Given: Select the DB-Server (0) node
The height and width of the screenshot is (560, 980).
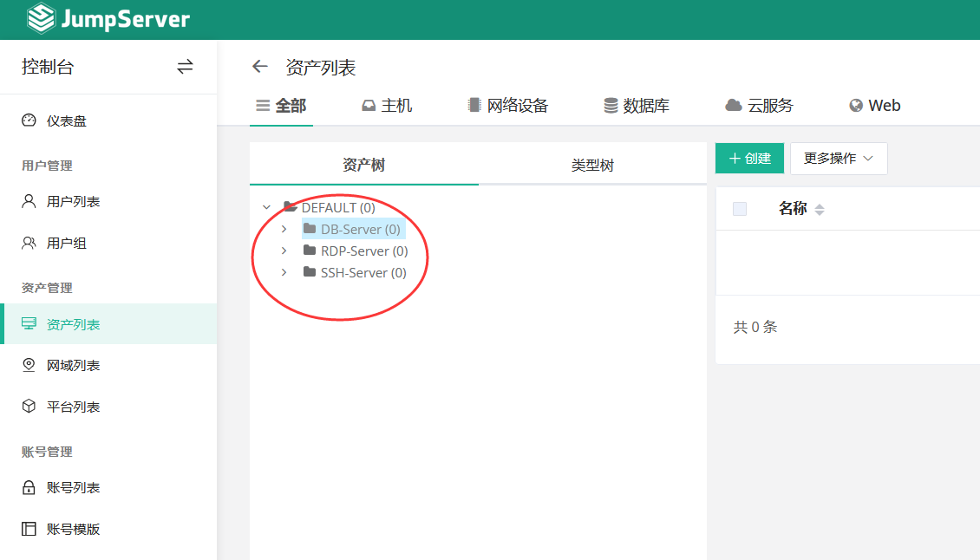Looking at the screenshot, I should coord(353,230).
